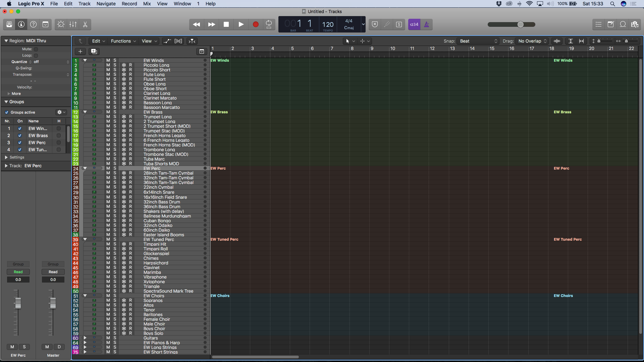The image size is (644, 362).
Task: Click the duplicate track icon
Action: pos(94,51)
